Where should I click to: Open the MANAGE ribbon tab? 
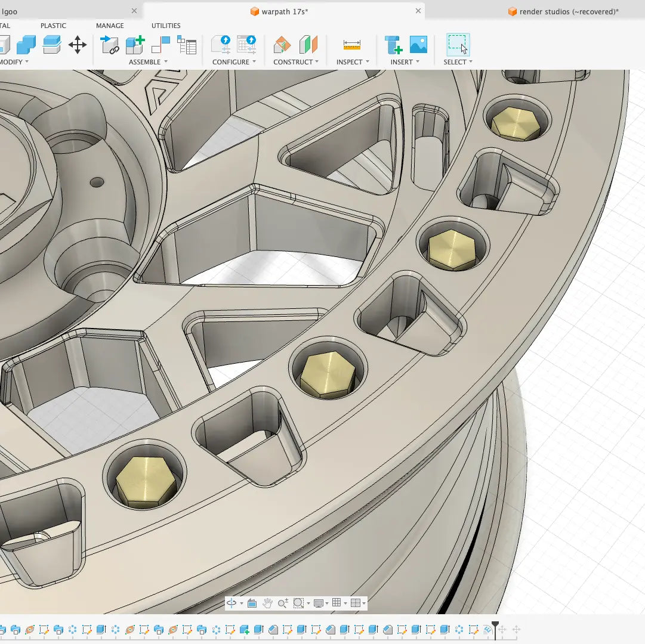pyautogui.click(x=110, y=25)
